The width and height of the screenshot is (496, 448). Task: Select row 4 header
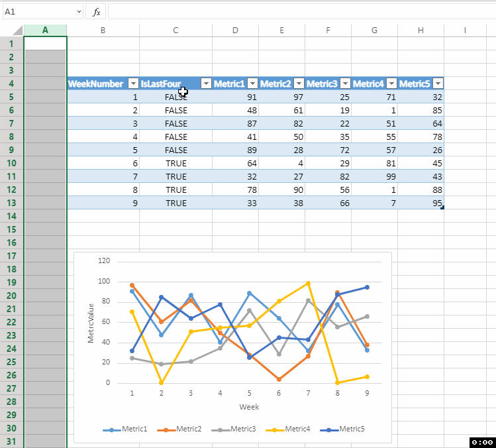(x=12, y=84)
